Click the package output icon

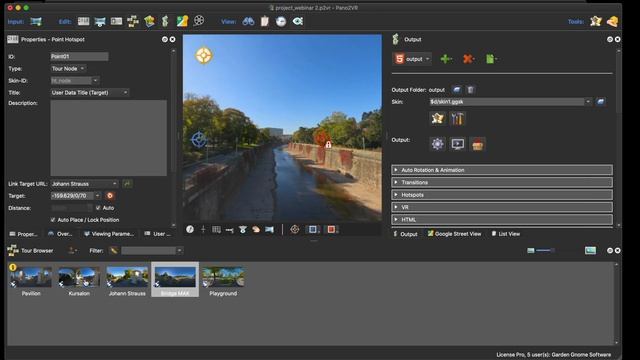pos(478,144)
